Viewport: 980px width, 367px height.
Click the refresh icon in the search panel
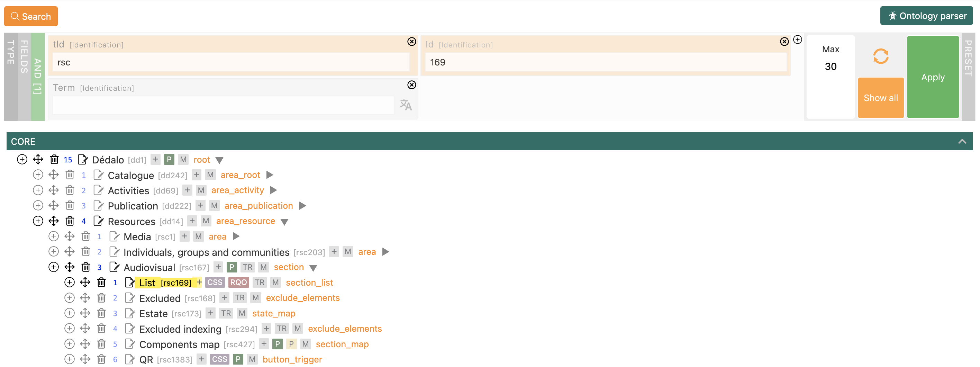click(881, 56)
